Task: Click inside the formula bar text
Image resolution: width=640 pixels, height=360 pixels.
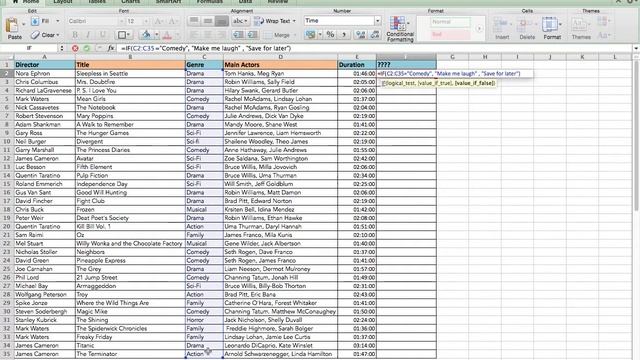Action: pyautogui.click(x=206, y=48)
